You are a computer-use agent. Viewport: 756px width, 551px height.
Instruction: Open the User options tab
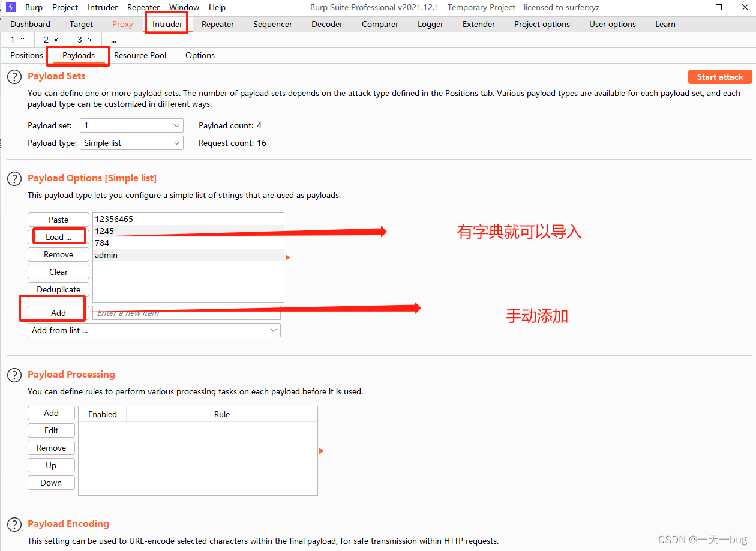[x=613, y=24]
